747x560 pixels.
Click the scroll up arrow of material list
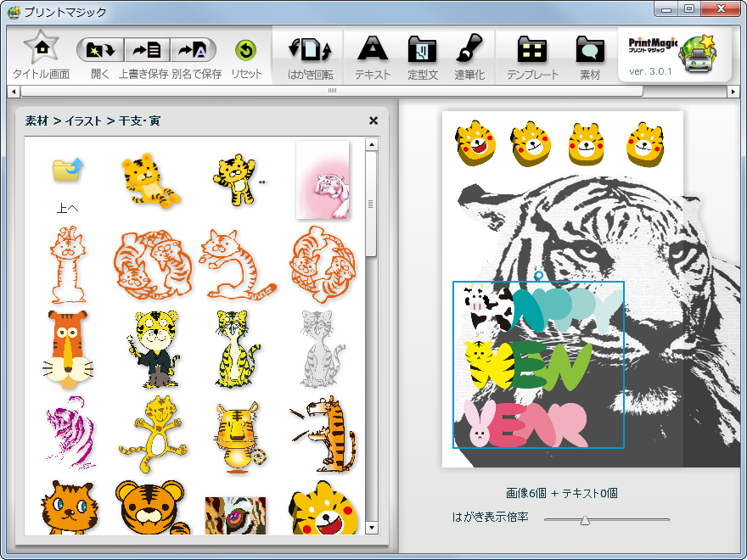372,144
